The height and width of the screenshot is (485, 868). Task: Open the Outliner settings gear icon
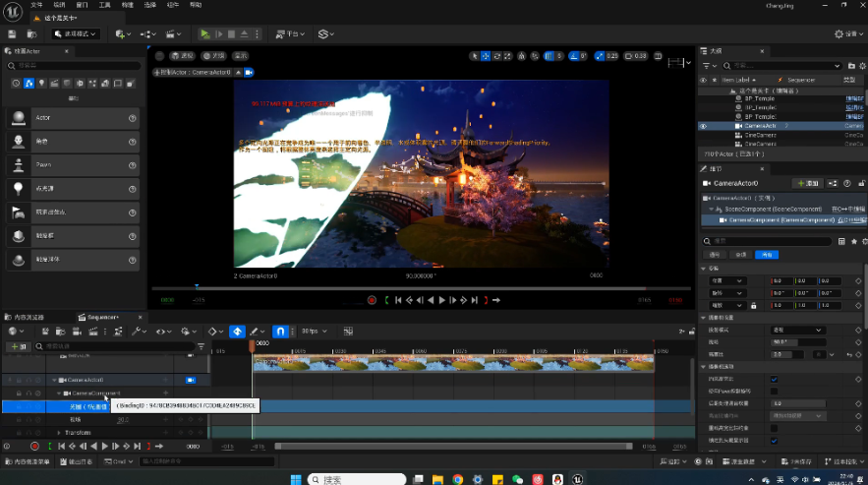pos(862,66)
